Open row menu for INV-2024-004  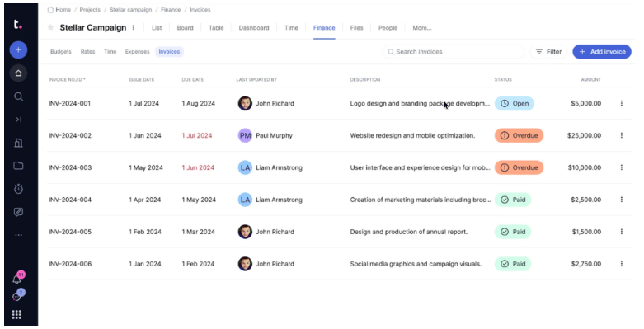click(x=622, y=200)
